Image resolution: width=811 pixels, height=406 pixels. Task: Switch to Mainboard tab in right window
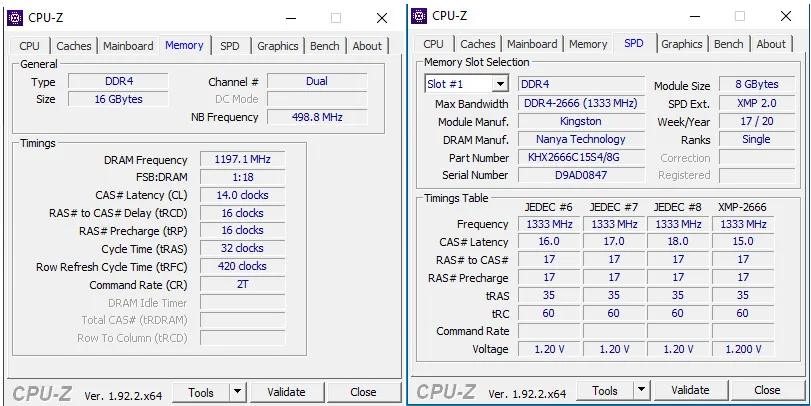click(x=532, y=44)
